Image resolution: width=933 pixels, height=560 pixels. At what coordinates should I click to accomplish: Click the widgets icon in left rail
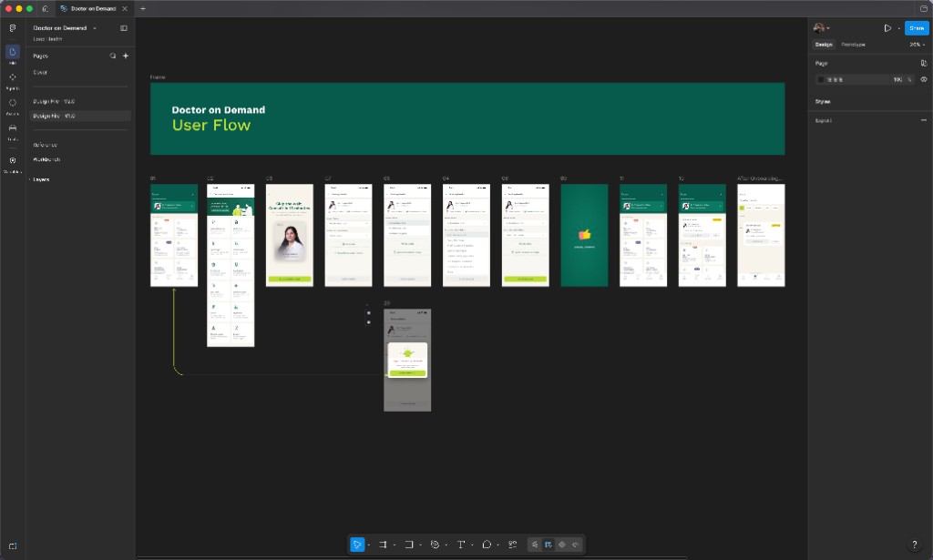13,160
